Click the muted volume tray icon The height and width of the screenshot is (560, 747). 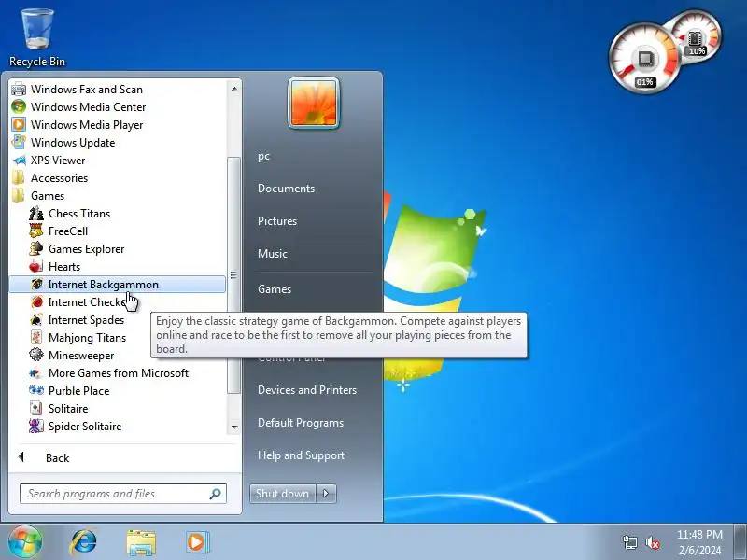pyautogui.click(x=652, y=542)
